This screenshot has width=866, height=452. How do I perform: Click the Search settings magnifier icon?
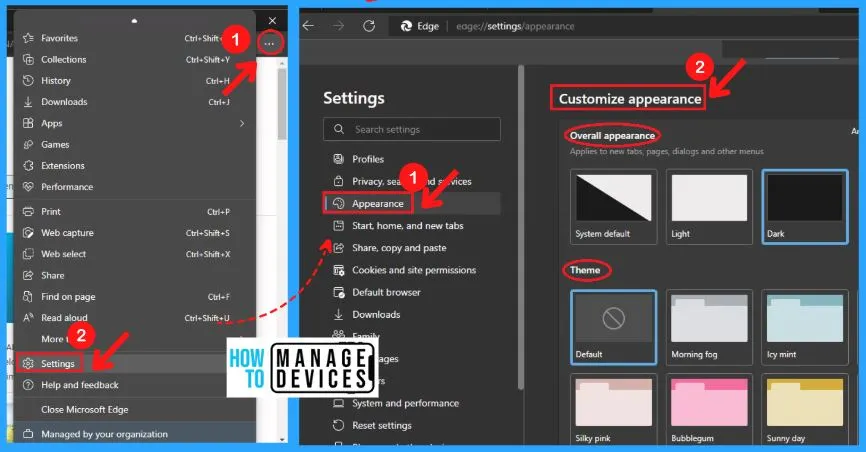[x=339, y=129]
